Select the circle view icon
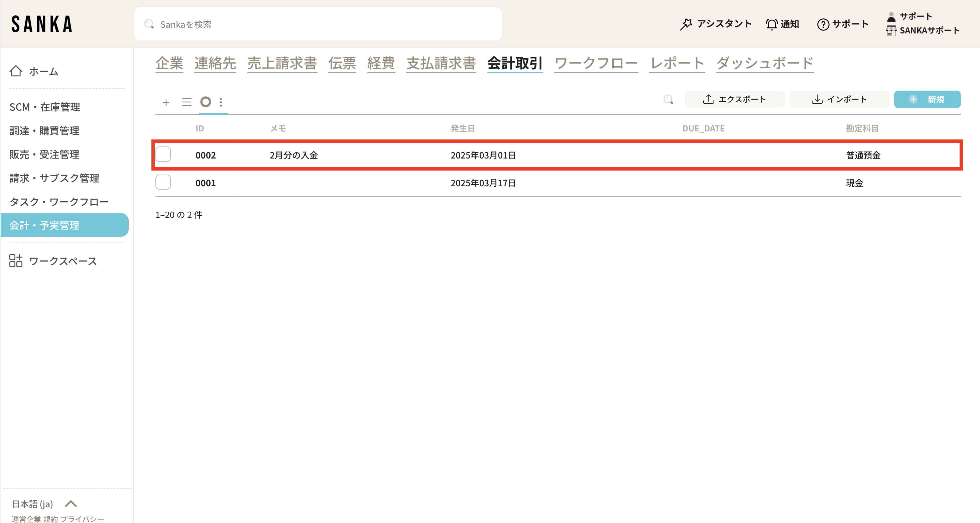The height and width of the screenshot is (523, 980). pyautogui.click(x=206, y=102)
